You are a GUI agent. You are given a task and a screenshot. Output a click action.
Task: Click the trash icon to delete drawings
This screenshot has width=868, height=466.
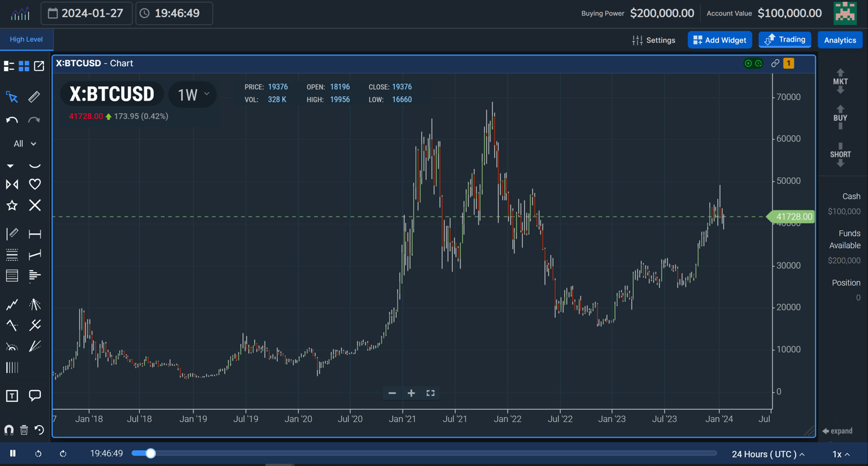tap(24, 430)
